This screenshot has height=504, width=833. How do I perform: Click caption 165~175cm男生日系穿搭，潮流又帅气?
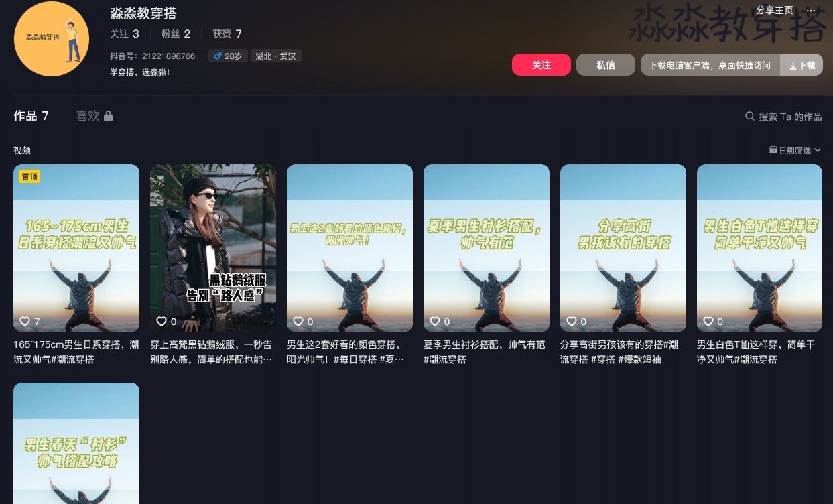tap(76, 352)
